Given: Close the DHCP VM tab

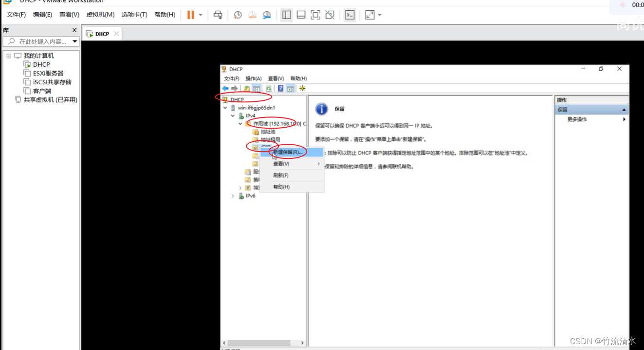Looking at the screenshot, I should pyautogui.click(x=116, y=34).
